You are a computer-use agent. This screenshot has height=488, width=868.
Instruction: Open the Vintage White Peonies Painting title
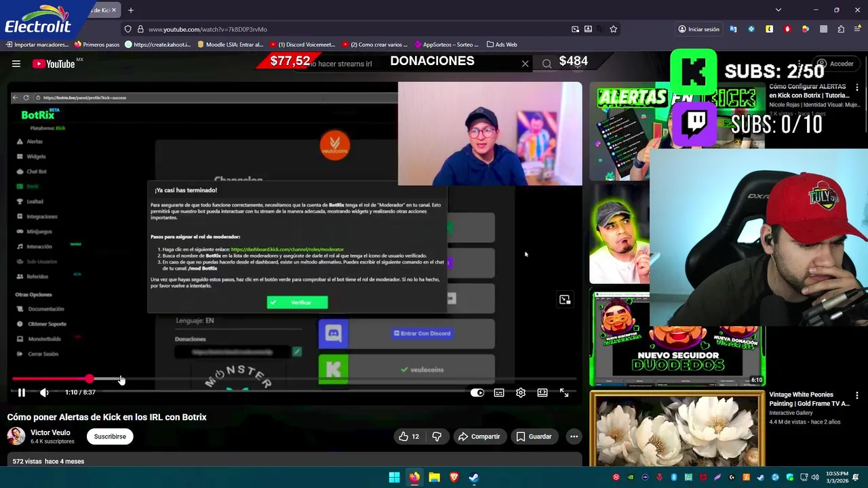click(x=809, y=399)
